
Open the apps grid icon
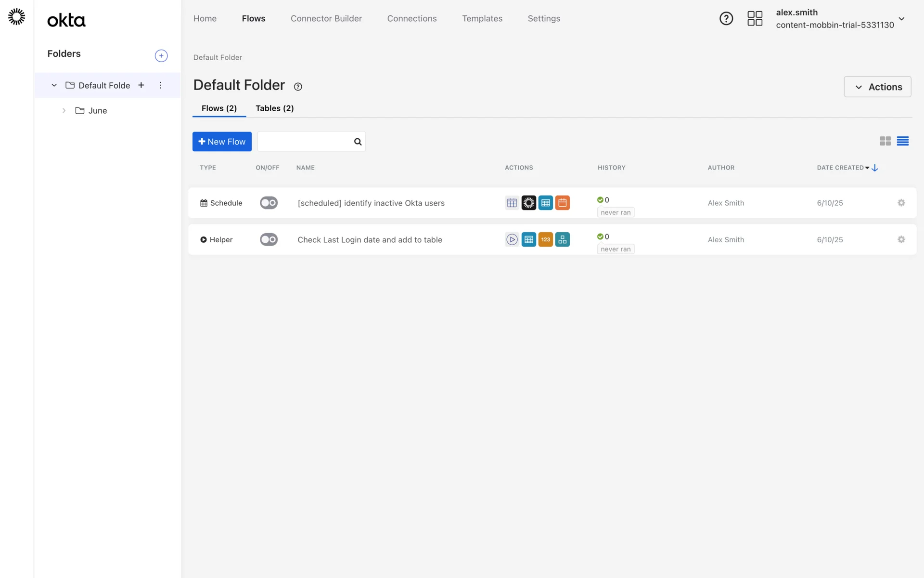(x=755, y=18)
